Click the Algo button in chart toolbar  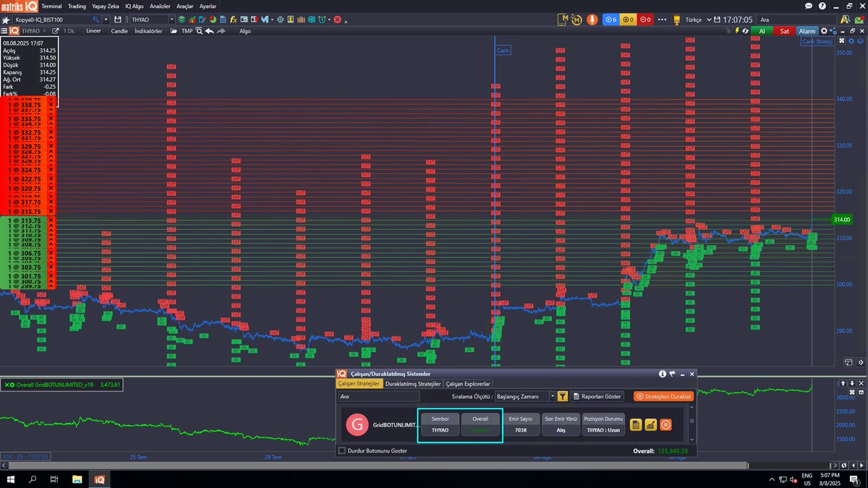tap(245, 31)
